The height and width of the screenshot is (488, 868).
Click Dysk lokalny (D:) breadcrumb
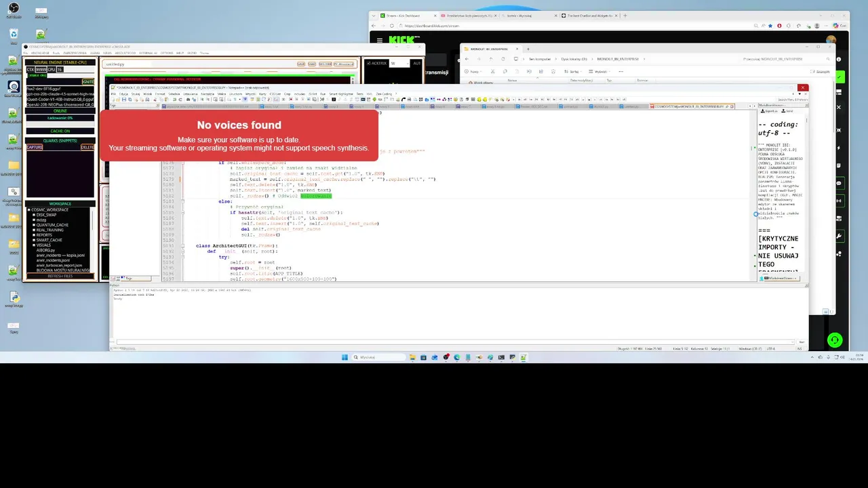coord(574,59)
